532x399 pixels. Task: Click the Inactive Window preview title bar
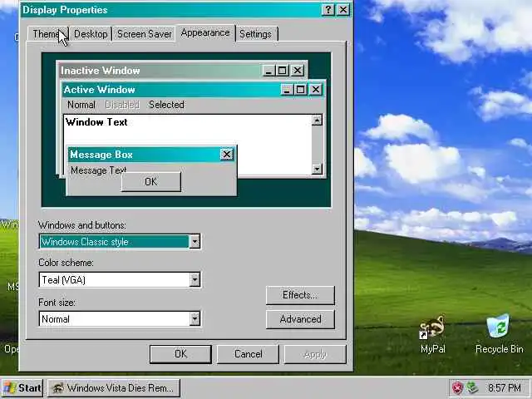[160, 71]
